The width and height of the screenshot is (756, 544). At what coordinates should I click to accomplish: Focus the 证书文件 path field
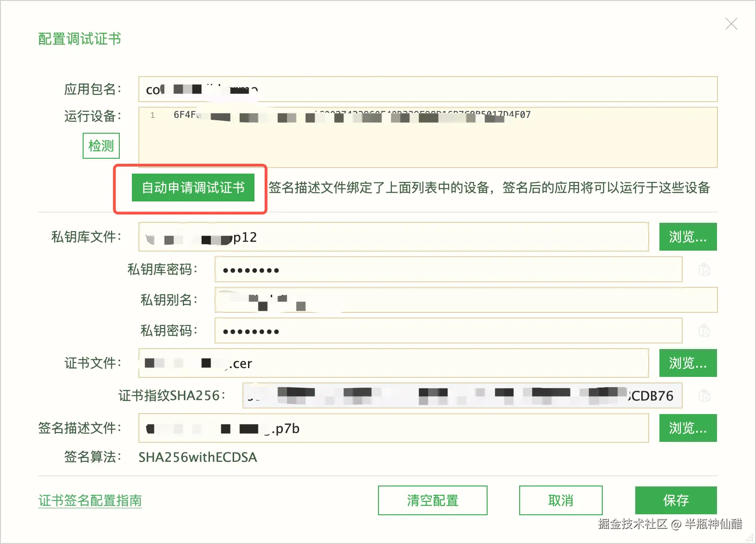[x=393, y=363]
